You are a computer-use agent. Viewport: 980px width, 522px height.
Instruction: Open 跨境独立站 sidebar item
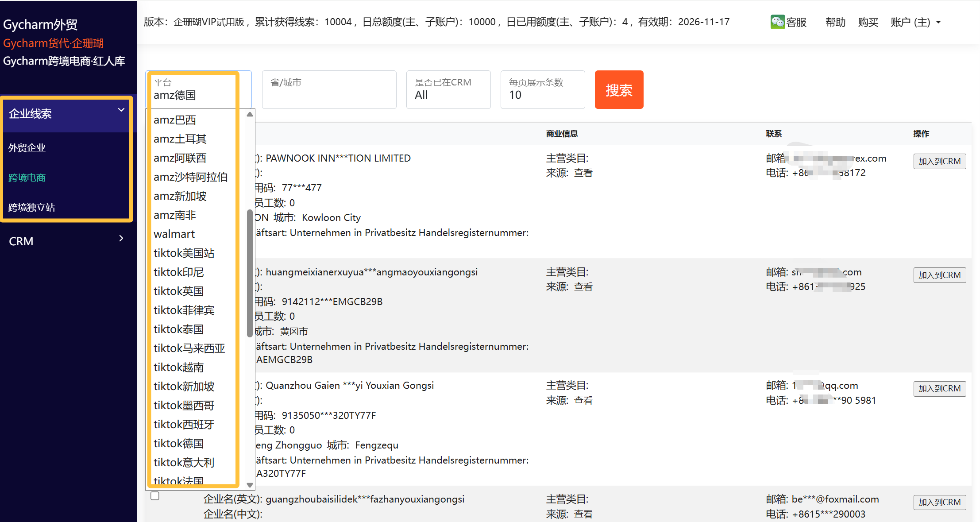coord(31,207)
